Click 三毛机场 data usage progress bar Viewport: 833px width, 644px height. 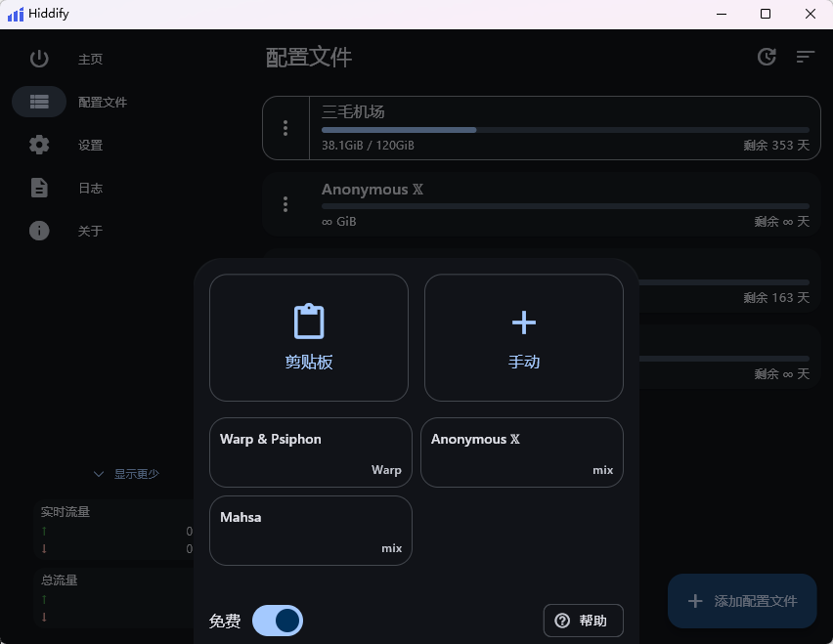pyautogui.click(x=565, y=130)
